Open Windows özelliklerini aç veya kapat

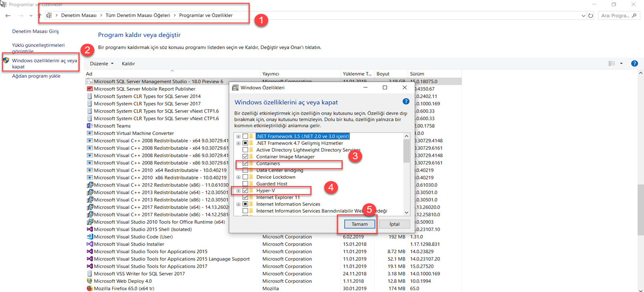pyautogui.click(x=44, y=63)
